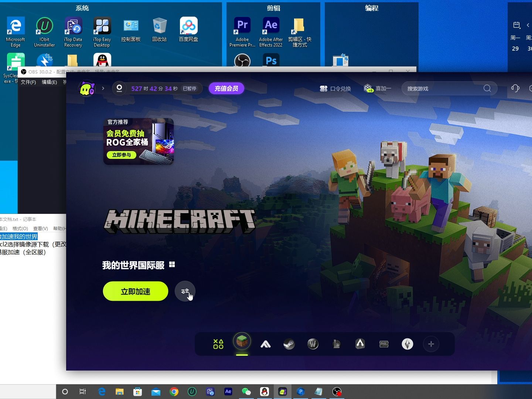Click the 充值会员 recharge button
The image size is (532, 399).
226,88
